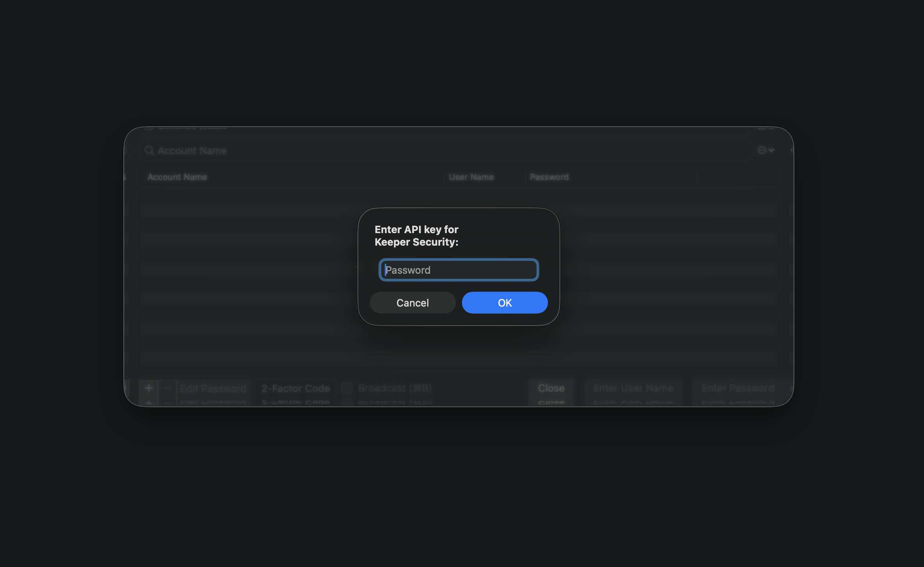
Task: Toggle the Broadcast (⌘B) checkbox
Action: [347, 388]
